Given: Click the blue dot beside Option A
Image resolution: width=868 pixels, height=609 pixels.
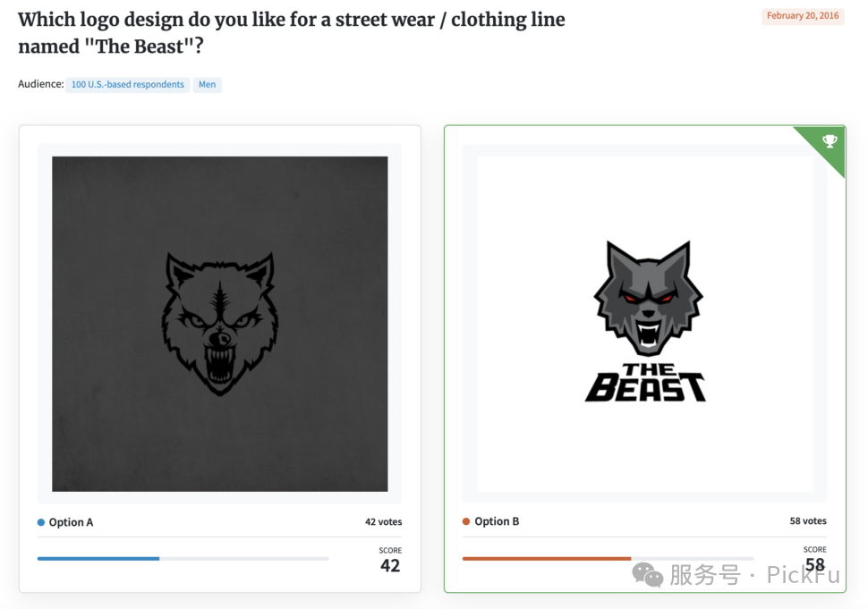Looking at the screenshot, I should (41, 522).
